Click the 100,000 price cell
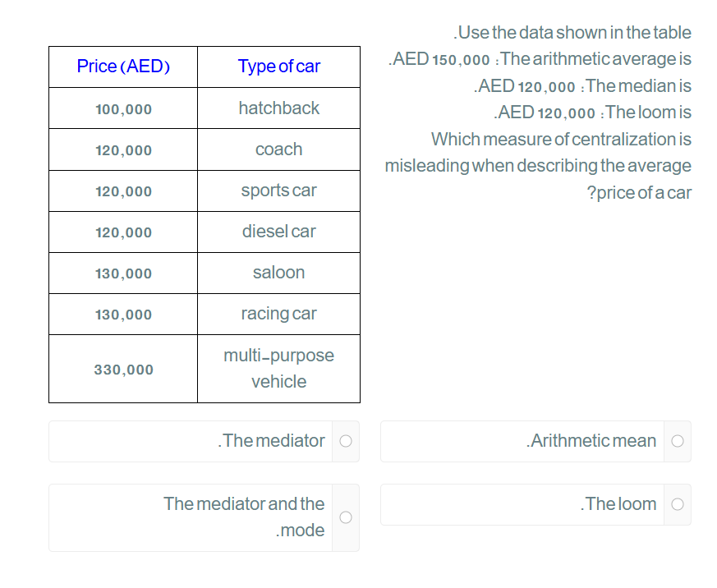This screenshot has height=588, width=717. (x=123, y=109)
